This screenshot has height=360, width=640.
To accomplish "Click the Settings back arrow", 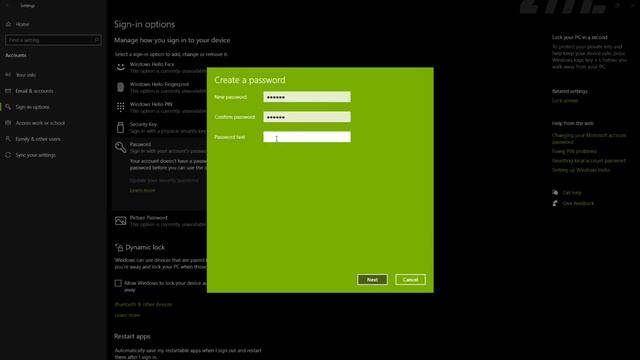I will point(7,5).
